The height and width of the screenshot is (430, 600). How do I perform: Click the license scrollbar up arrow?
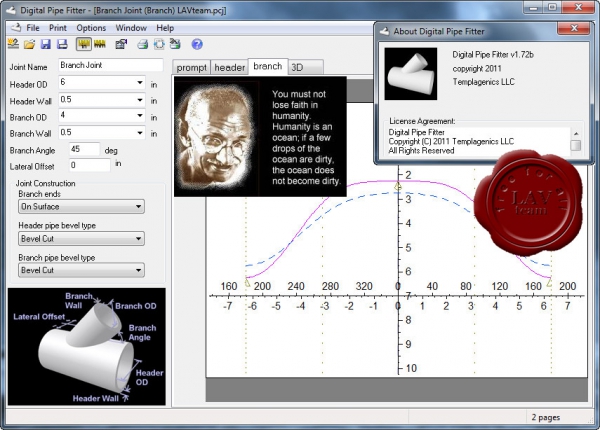point(576,134)
